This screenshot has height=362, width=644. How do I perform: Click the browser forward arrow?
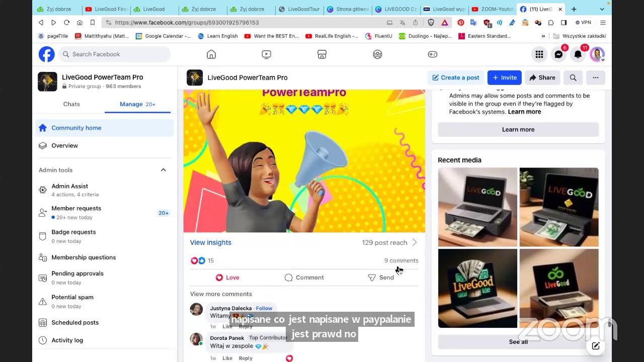coord(54,23)
